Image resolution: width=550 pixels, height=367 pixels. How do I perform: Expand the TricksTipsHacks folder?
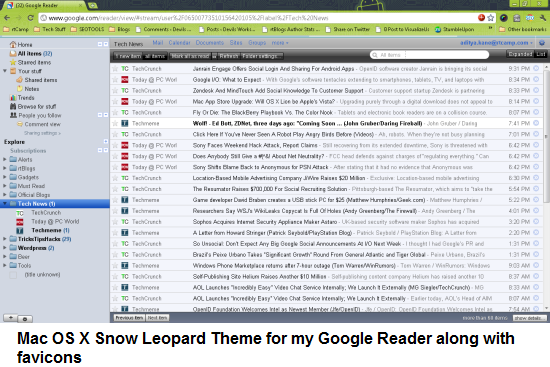point(5,239)
